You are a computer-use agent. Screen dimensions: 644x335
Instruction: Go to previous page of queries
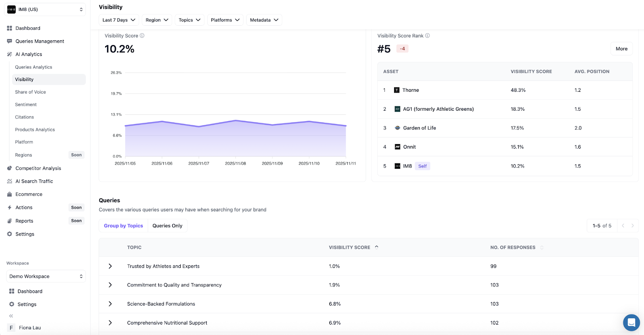point(623,225)
